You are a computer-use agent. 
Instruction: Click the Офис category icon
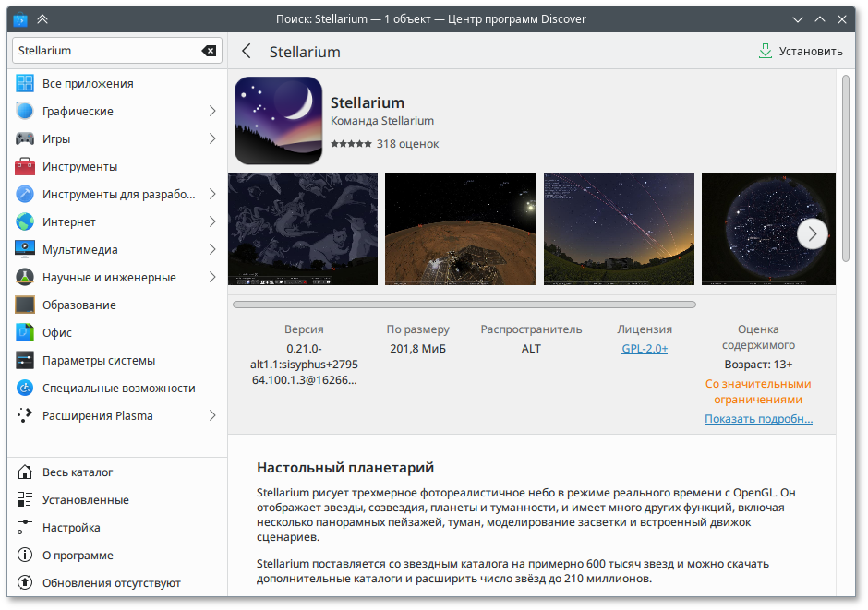25,332
